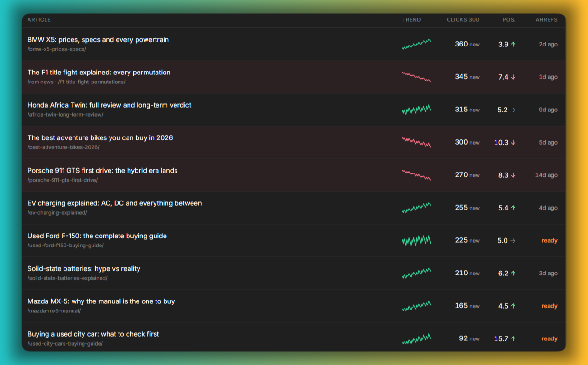Click the 9d ago Ahrefs timestamp
Viewport: 588px width, 365px height.
[548, 109]
